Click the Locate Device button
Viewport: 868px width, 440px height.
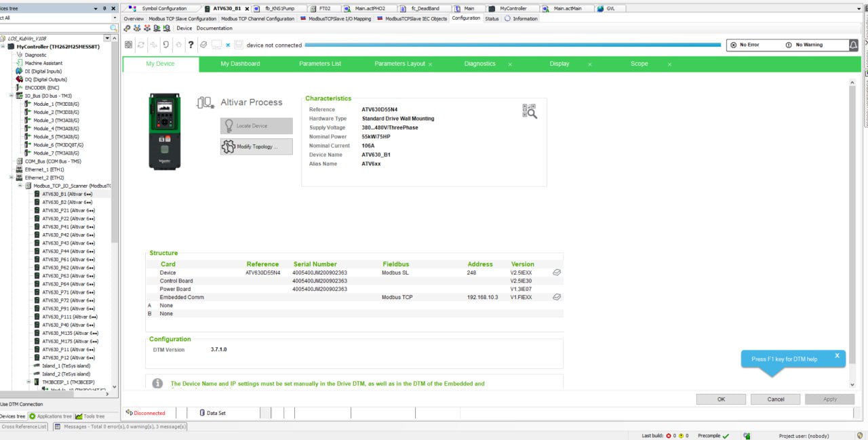coord(256,125)
